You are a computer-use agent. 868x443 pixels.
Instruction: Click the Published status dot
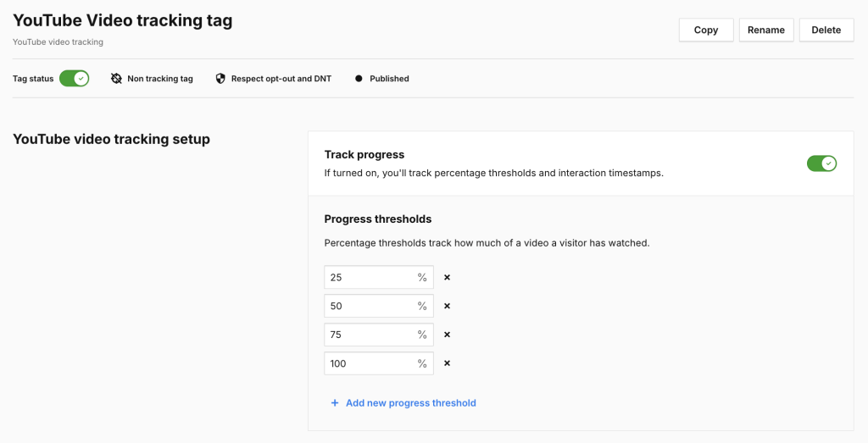coord(359,79)
